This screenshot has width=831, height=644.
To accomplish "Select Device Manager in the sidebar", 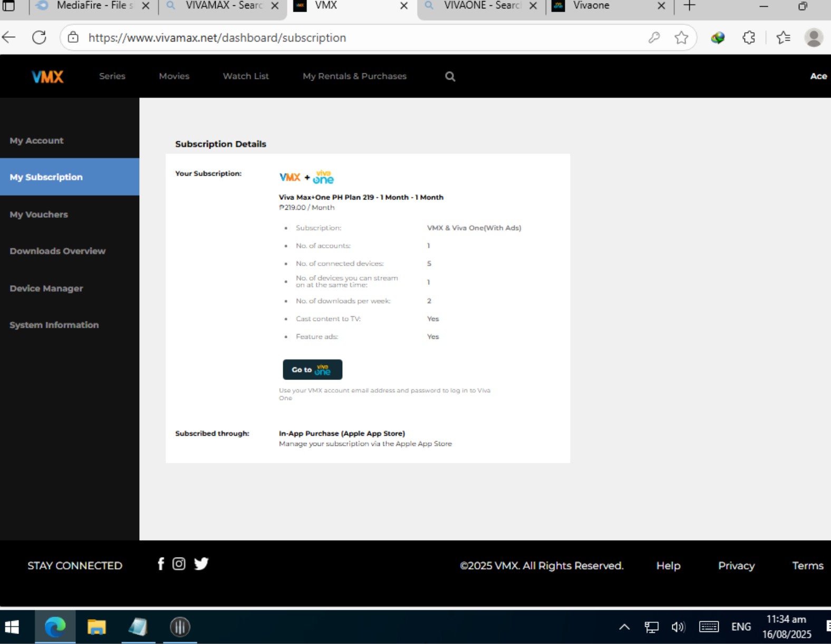I will [x=70, y=288].
